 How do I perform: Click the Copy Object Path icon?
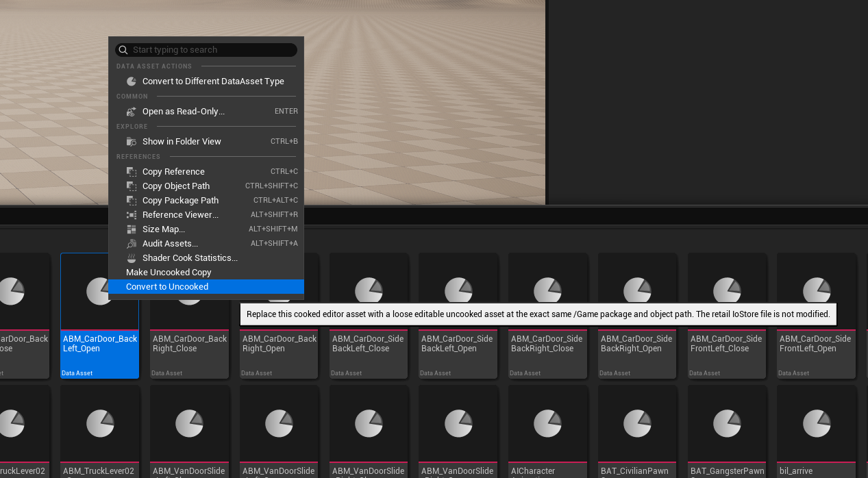coord(132,186)
